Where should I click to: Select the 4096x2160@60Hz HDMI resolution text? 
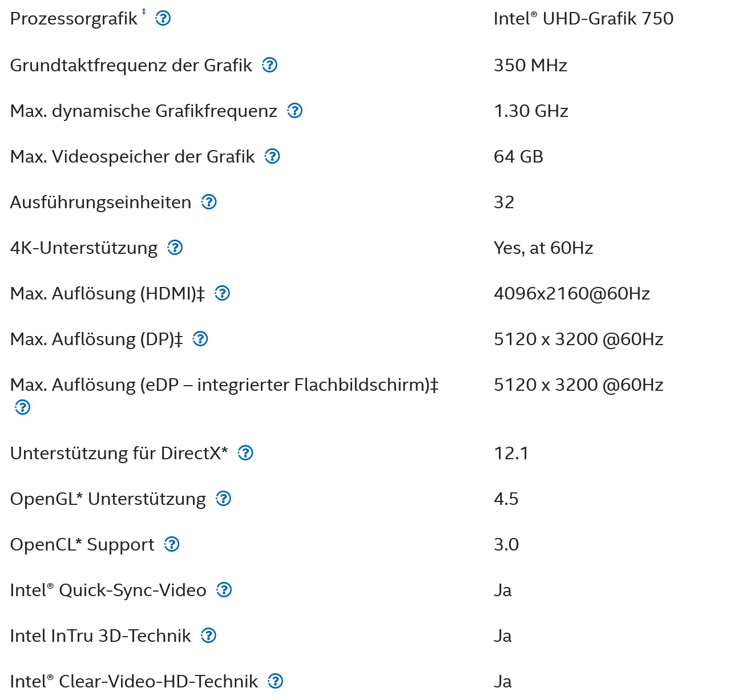point(572,294)
